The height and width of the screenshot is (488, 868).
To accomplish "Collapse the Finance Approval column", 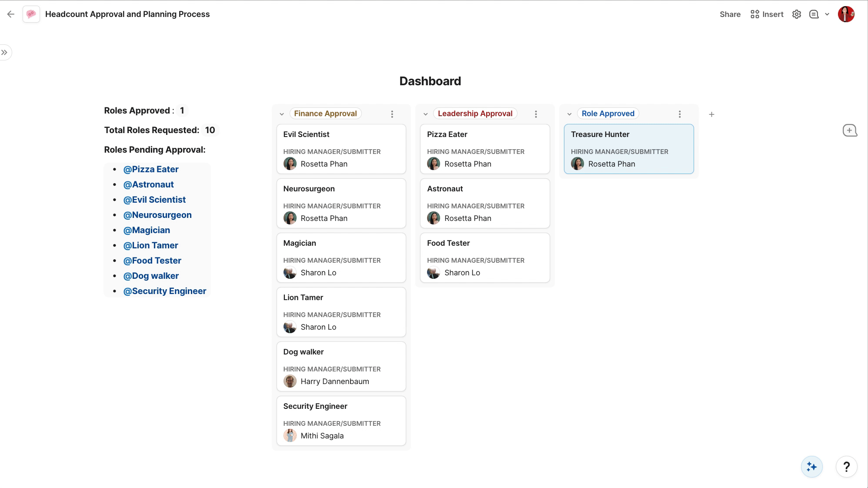I will click(282, 114).
